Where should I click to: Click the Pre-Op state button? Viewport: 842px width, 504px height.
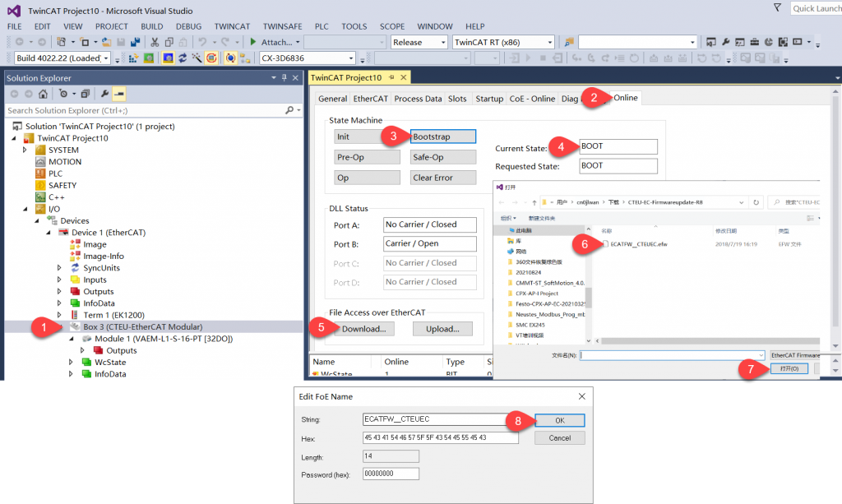(367, 157)
